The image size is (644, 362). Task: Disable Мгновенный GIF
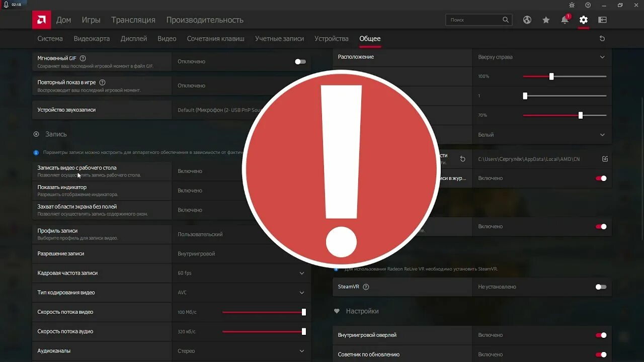300,61
